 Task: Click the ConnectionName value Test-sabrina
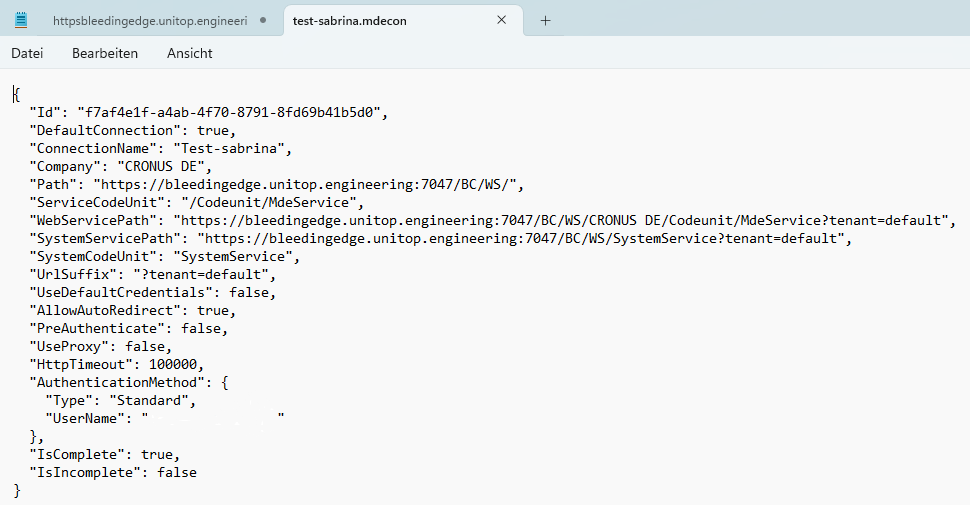(241, 148)
